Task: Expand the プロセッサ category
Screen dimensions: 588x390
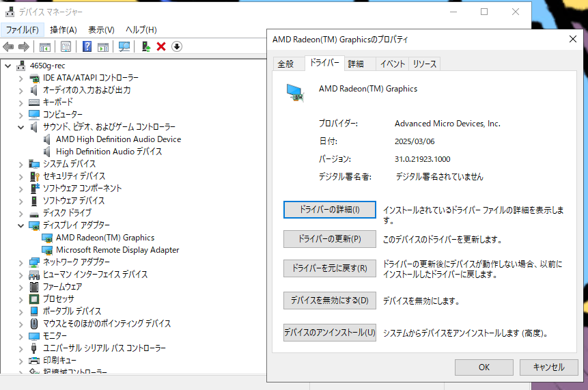Action: tap(21, 300)
